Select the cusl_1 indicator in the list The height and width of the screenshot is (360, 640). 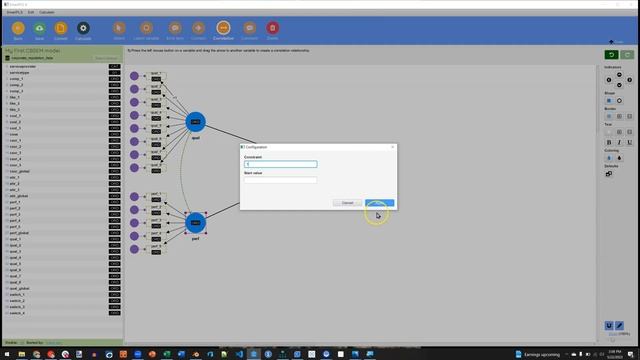(63, 116)
